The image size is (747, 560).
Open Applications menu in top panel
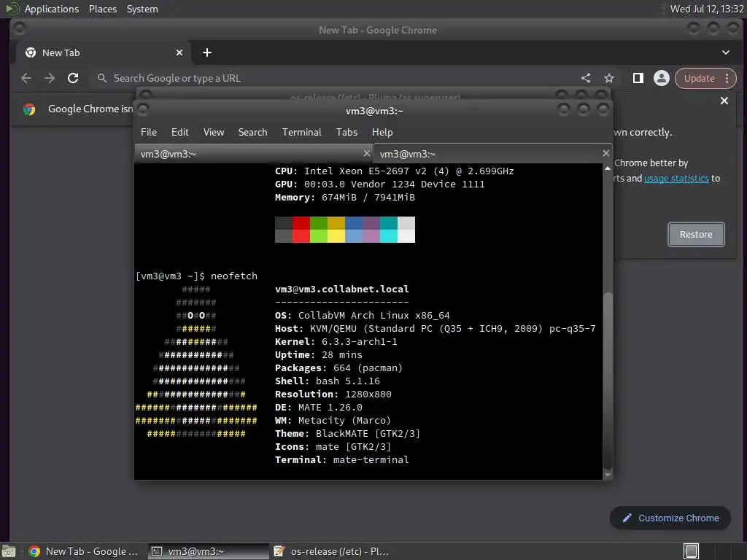(52, 9)
